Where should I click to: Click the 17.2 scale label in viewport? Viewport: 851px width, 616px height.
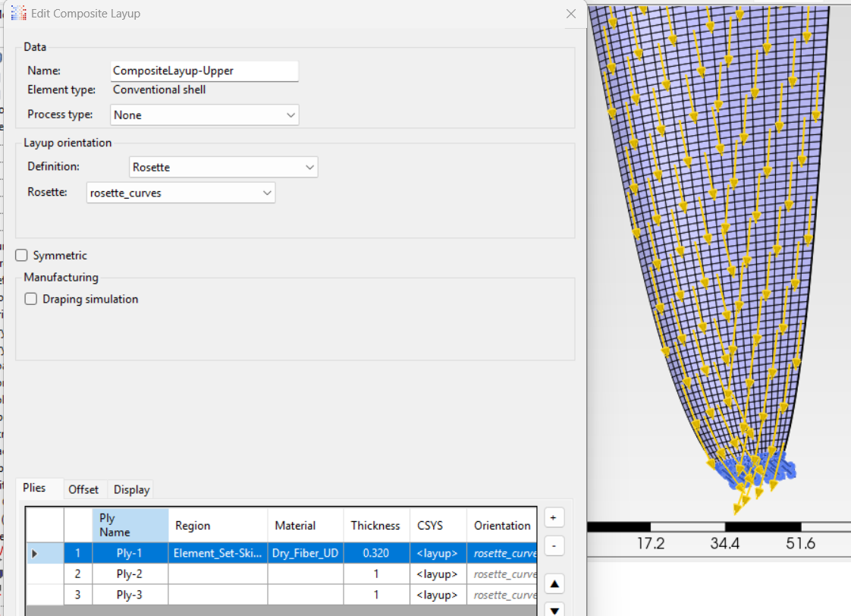click(650, 543)
